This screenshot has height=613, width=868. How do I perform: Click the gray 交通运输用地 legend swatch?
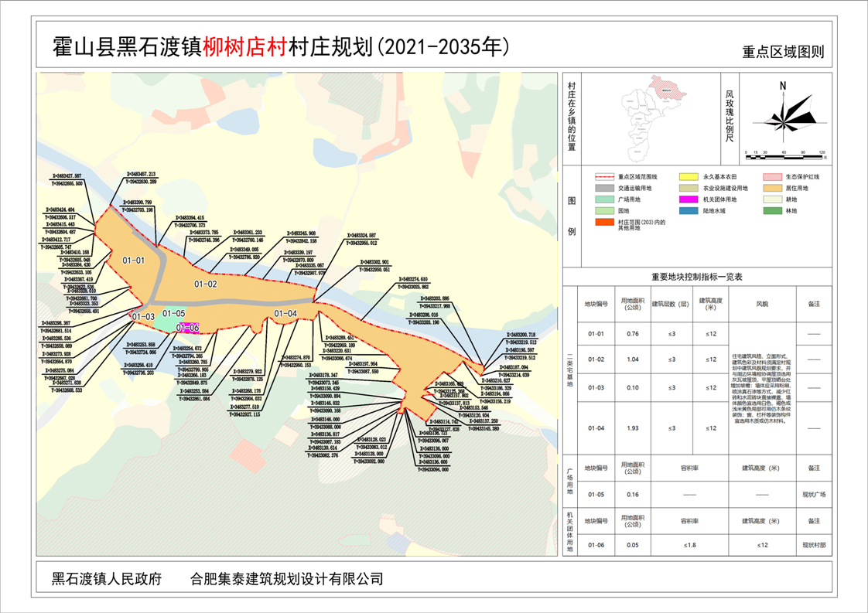click(x=603, y=188)
